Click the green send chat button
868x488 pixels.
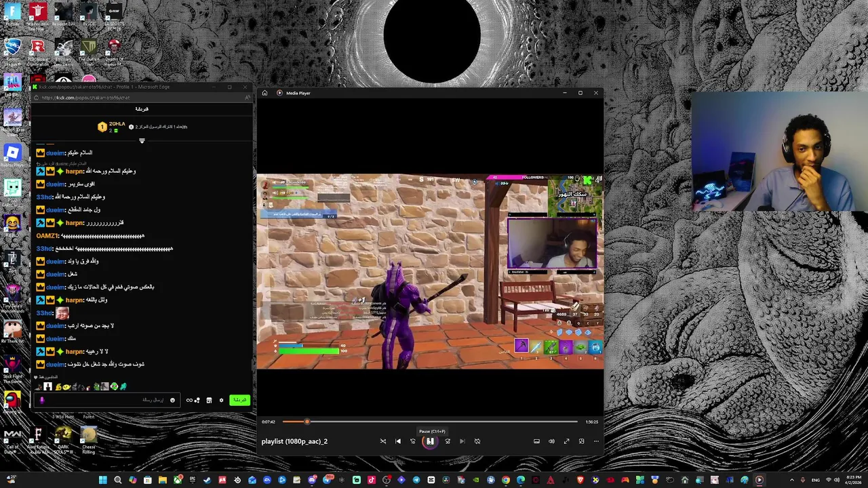point(239,400)
